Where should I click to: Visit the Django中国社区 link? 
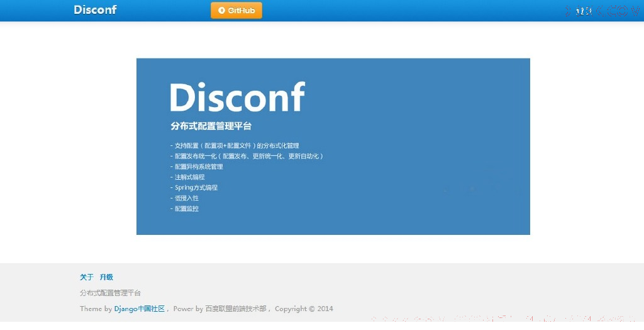tap(140, 309)
